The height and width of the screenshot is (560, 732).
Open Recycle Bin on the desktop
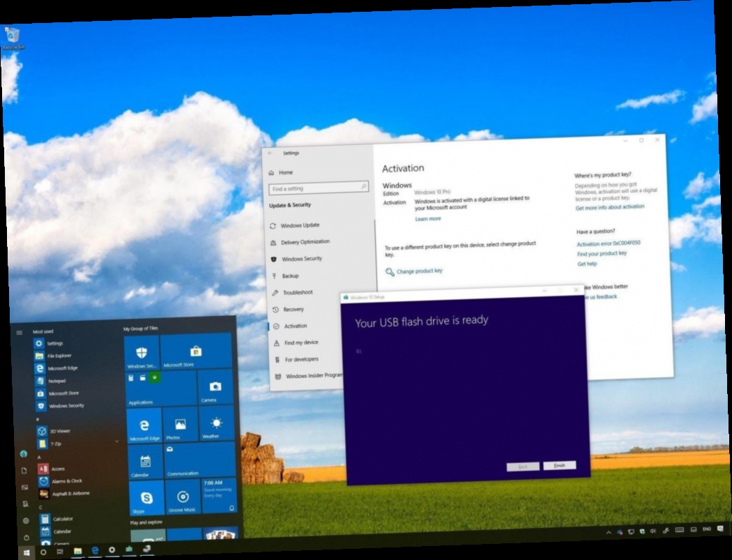(12, 38)
